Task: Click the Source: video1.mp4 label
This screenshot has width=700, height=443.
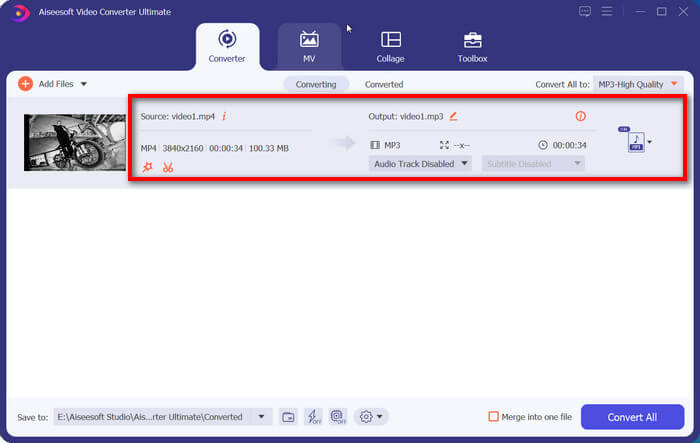Action: point(178,116)
